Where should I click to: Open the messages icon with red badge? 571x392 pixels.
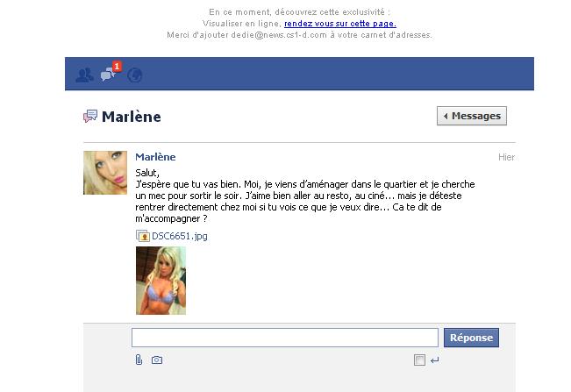click(x=111, y=72)
